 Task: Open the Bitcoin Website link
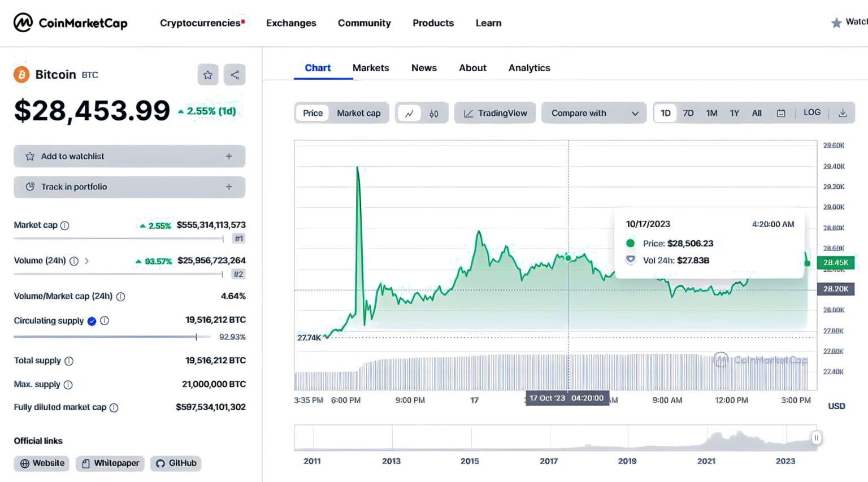(x=42, y=463)
